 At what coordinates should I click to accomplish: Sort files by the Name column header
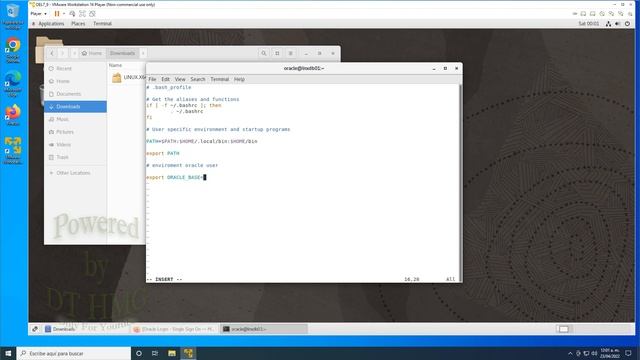116,65
